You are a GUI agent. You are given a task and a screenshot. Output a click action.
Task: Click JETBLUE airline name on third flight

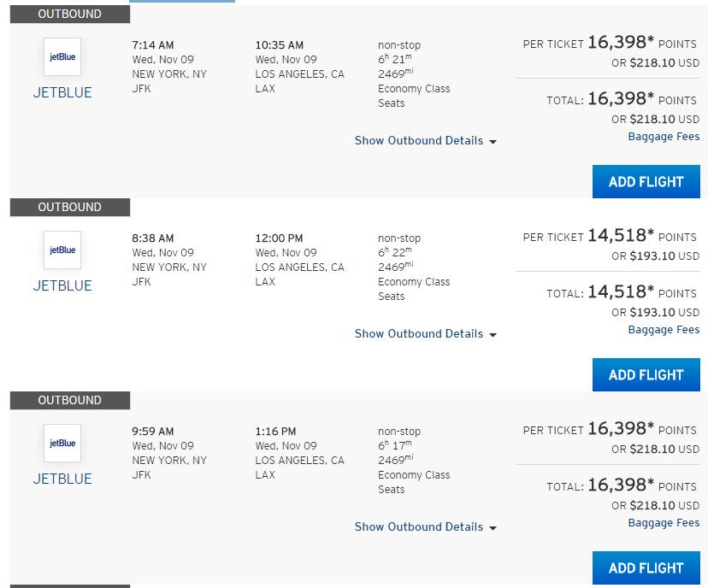[x=62, y=479]
